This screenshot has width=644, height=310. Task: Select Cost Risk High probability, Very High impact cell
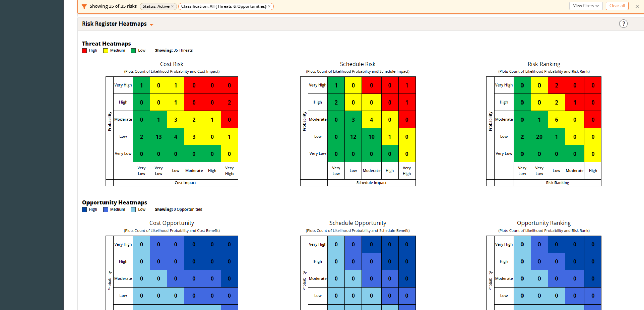point(229,102)
